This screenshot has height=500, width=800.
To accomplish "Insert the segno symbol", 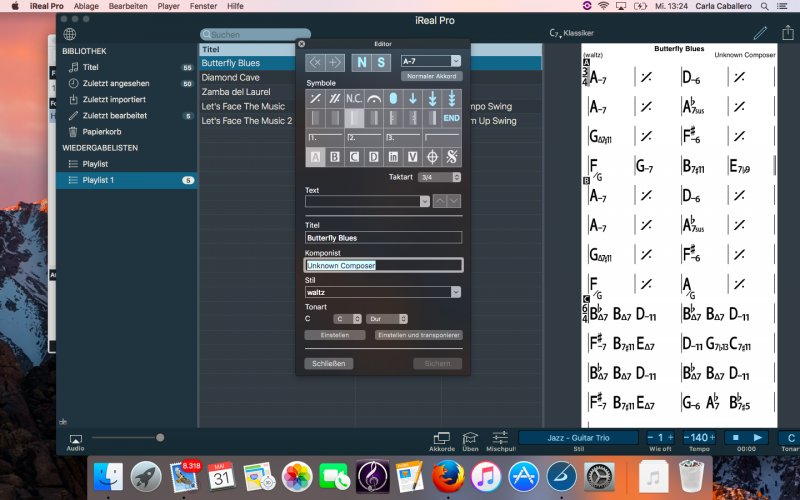I will pyautogui.click(x=452, y=156).
